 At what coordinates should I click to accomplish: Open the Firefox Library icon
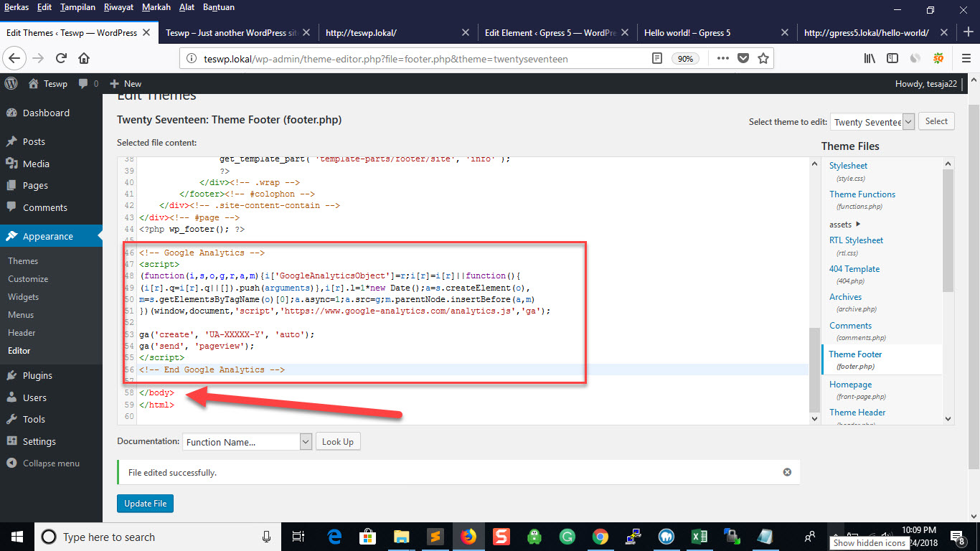tap(869, 58)
